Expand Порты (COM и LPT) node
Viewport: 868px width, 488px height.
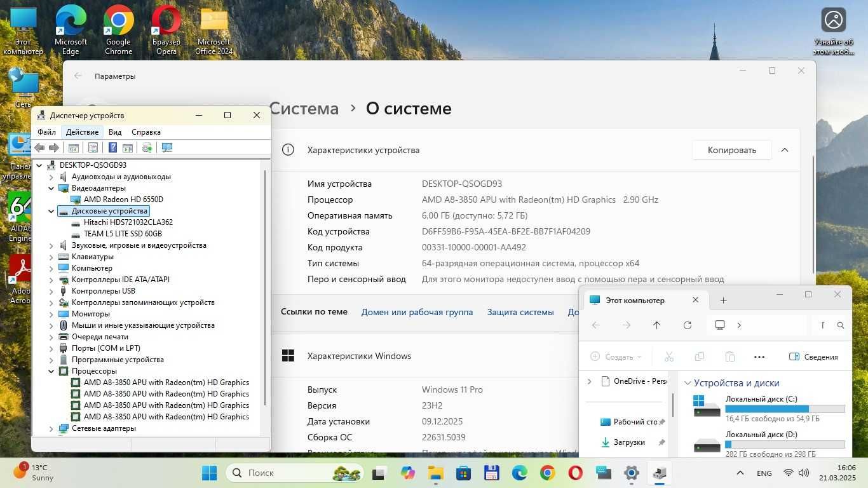coord(51,348)
